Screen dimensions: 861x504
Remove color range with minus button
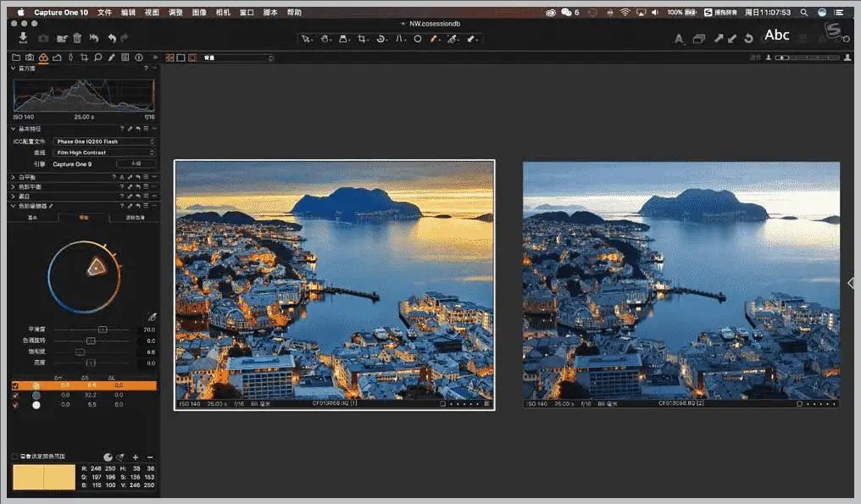point(150,457)
